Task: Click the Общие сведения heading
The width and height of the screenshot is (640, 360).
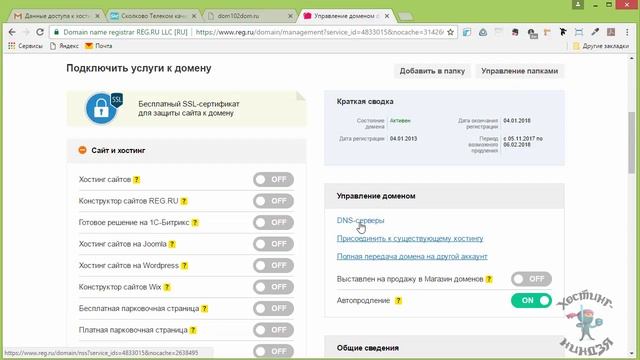Action: [x=368, y=348]
